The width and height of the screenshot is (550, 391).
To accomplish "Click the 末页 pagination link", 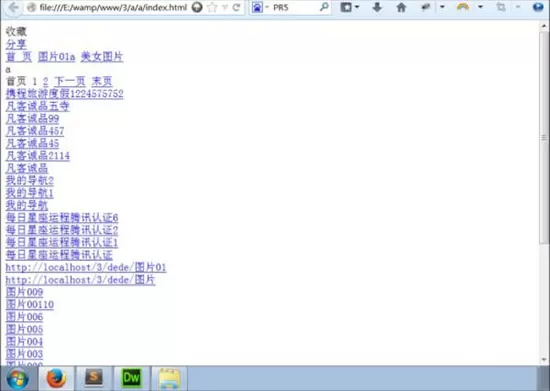I will (102, 81).
